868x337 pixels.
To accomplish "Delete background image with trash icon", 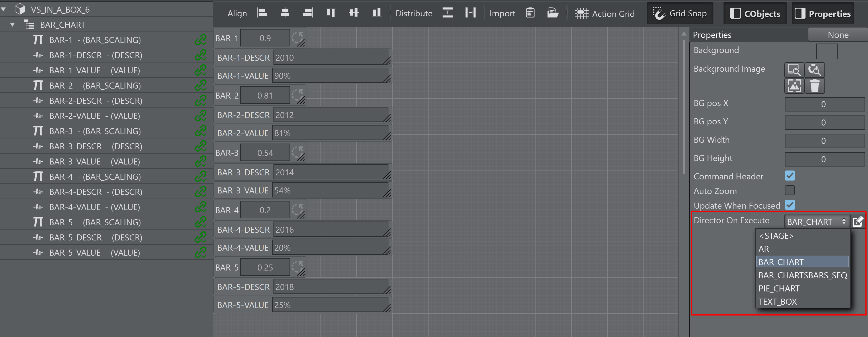I will 814,86.
